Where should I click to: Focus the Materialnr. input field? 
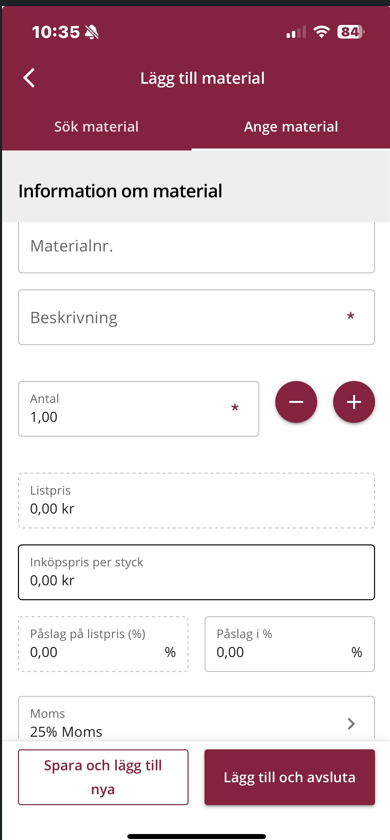tap(197, 248)
